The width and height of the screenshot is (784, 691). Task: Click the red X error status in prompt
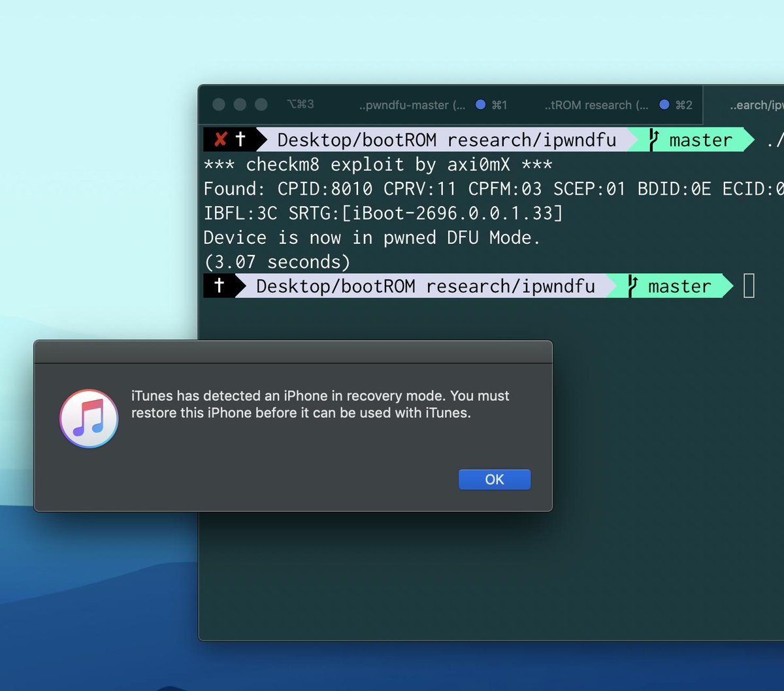221,139
